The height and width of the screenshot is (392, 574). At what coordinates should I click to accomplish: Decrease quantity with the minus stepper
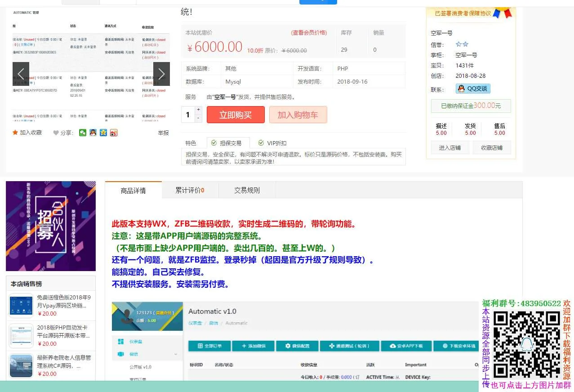(199, 118)
